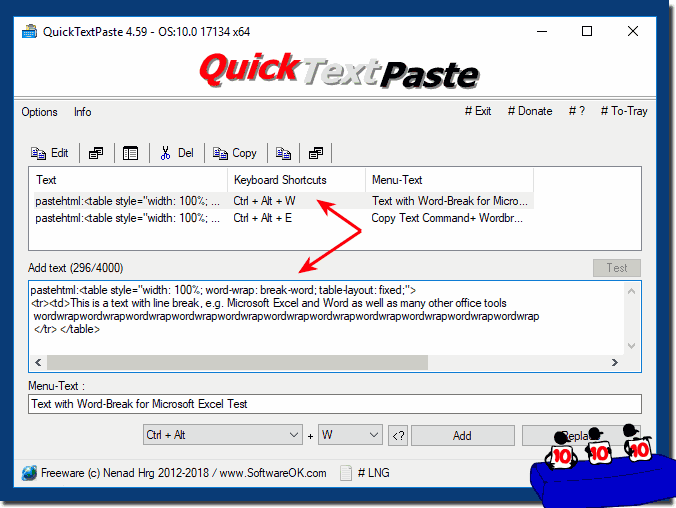Click the text box scroll-up arrow
Image resolution: width=676 pixels, height=508 pixels.
tap(632, 291)
